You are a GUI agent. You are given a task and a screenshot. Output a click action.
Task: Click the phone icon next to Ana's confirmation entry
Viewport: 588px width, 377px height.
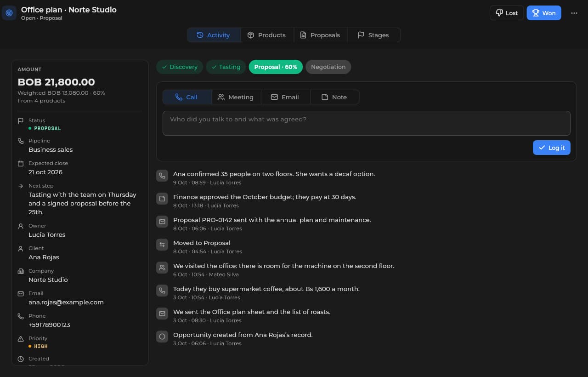[162, 176]
